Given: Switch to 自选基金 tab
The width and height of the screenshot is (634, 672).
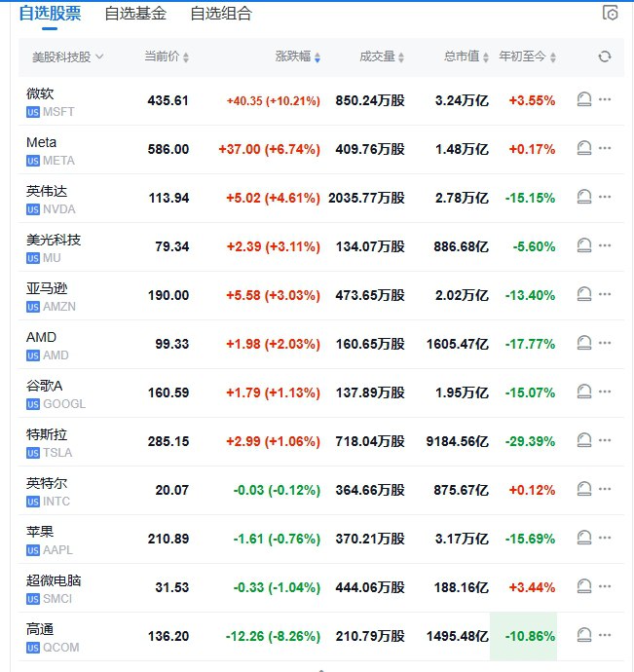Looking at the screenshot, I should coord(135,14).
